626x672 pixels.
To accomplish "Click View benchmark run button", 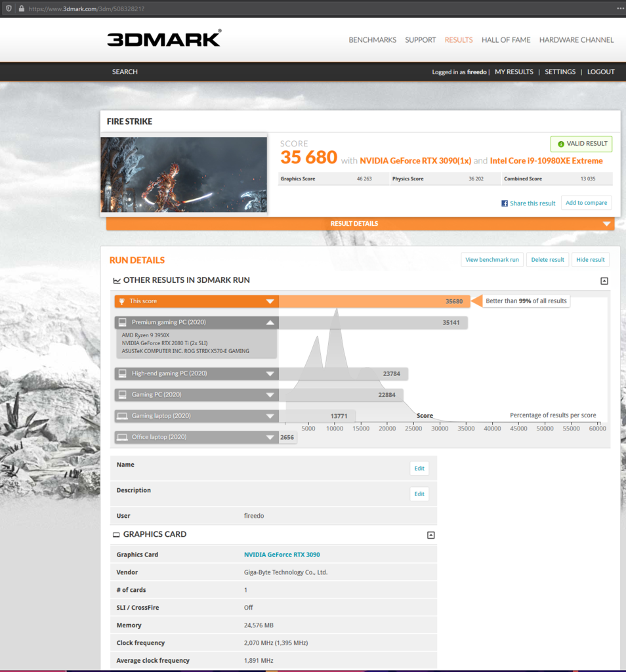I will click(492, 260).
